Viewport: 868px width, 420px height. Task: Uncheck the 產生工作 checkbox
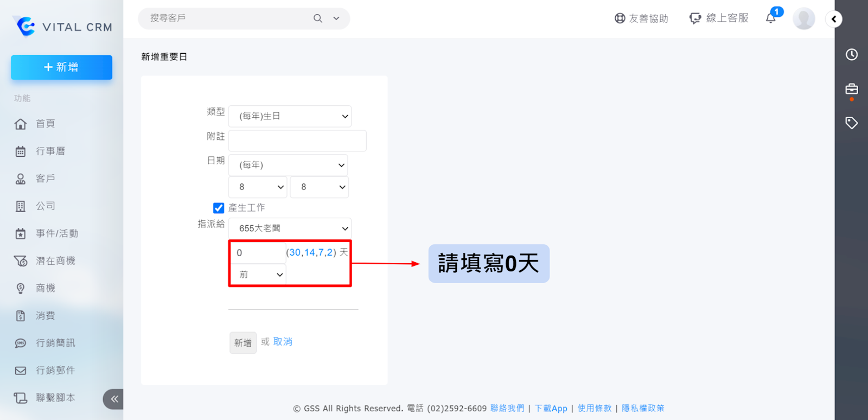point(219,208)
